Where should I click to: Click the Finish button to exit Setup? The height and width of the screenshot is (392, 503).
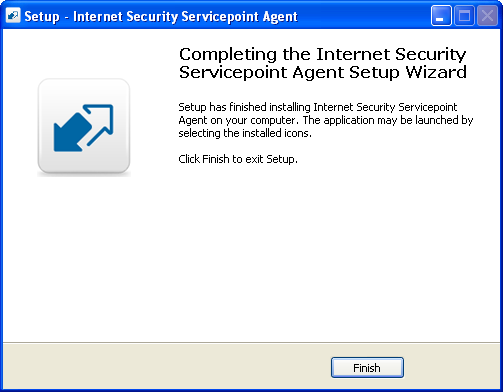[367, 368]
